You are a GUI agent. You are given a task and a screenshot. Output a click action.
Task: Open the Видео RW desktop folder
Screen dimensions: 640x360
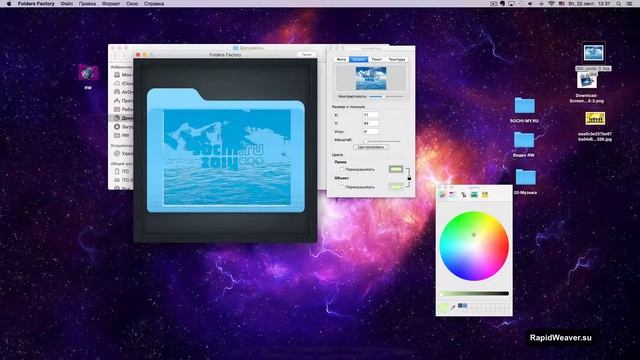click(524, 140)
